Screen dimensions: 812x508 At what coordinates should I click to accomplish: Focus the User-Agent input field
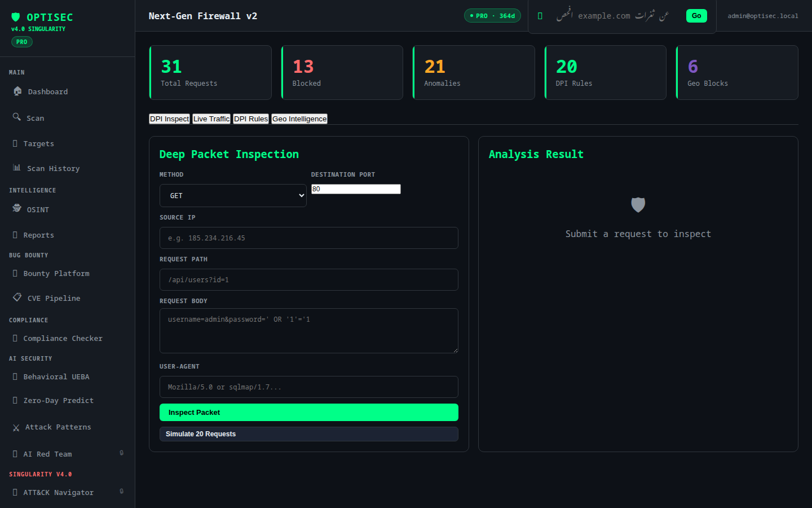(x=309, y=387)
